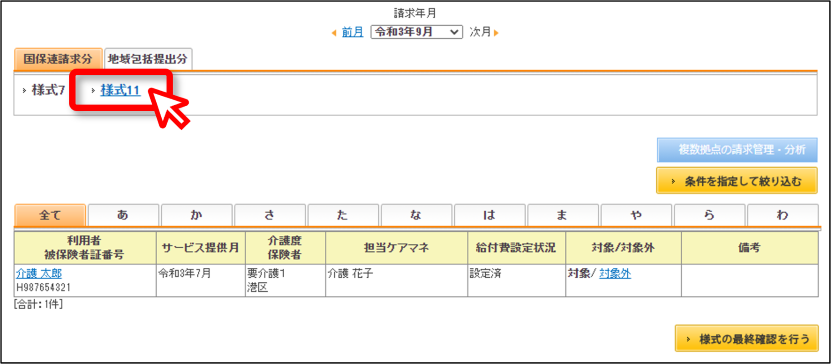This screenshot has height=364, width=831.
Task: Click the orange next-month arrow icon
Action: tap(496, 33)
